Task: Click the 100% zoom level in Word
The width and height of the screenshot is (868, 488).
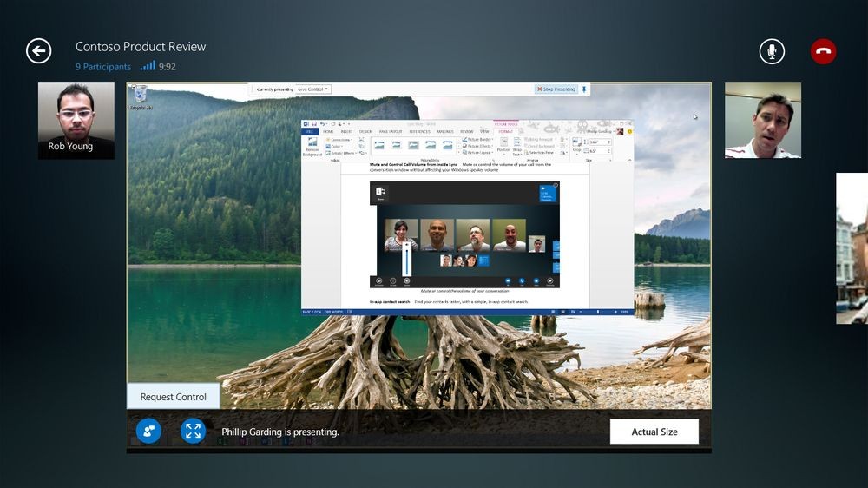Action: pos(625,312)
